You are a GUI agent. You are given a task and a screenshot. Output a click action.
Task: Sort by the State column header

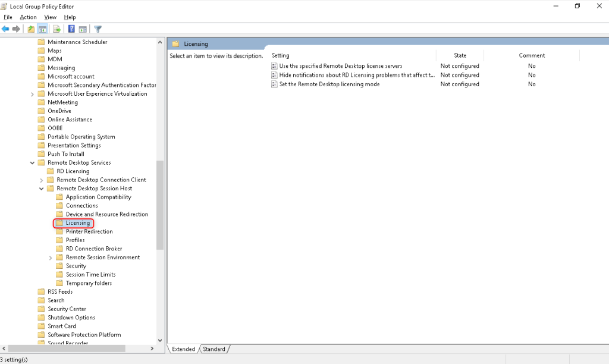pyautogui.click(x=460, y=55)
